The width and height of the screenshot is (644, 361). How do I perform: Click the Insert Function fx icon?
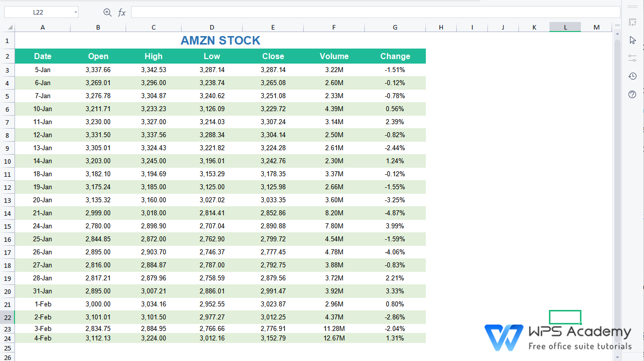pyautogui.click(x=122, y=12)
